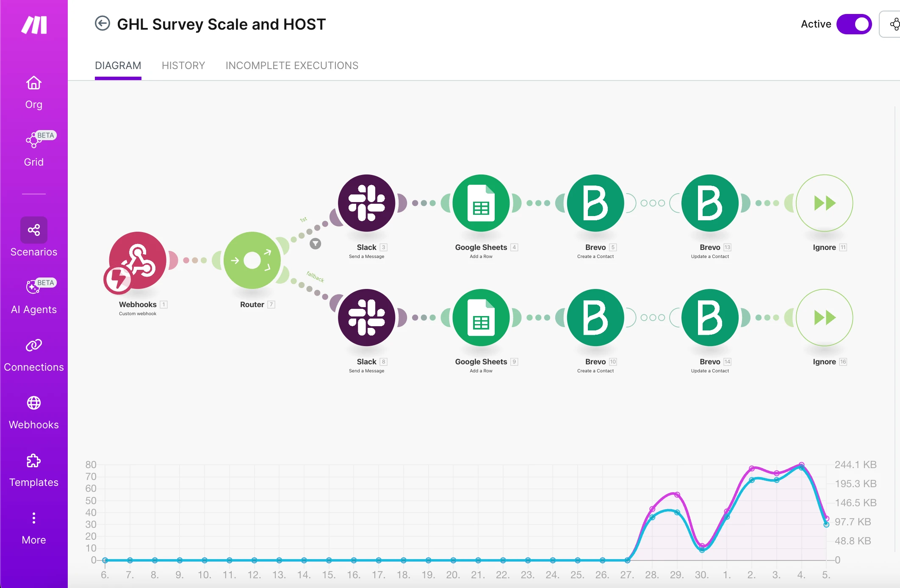Image resolution: width=900 pixels, height=588 pixels.
Task: Go back using the arrow next to title
Action: [102, 24]
